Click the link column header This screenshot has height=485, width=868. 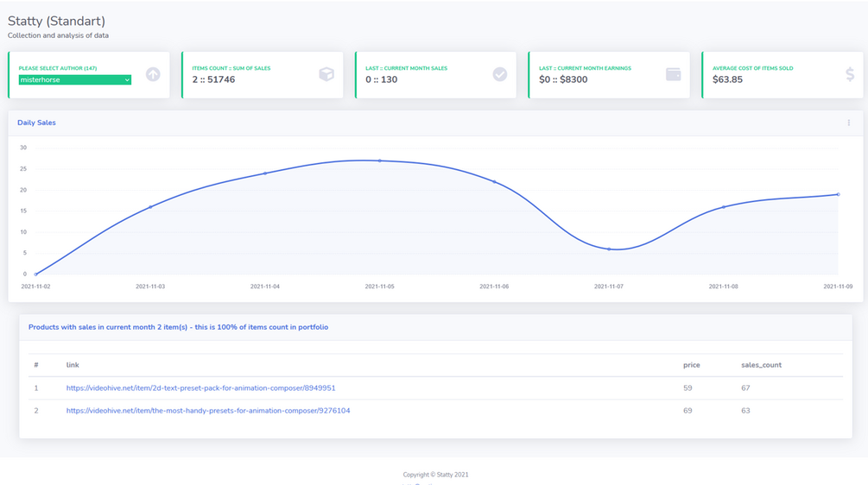pyautogui.click(x=73, y=365)
